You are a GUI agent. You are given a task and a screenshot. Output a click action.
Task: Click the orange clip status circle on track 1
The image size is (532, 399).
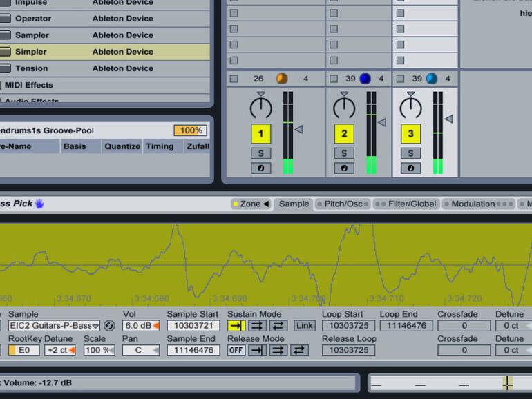point(282,79)
